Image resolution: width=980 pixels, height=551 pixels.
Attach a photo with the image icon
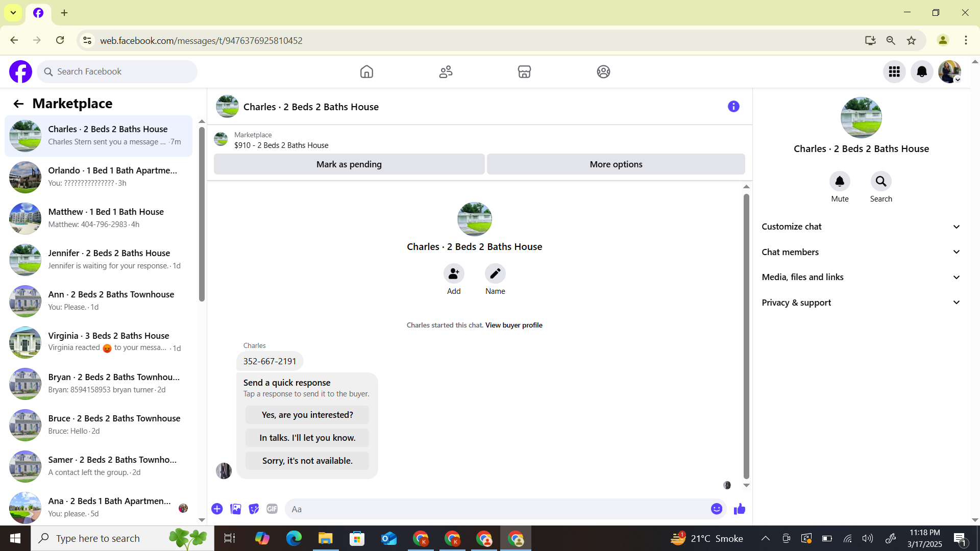click(x=235, y=509)
